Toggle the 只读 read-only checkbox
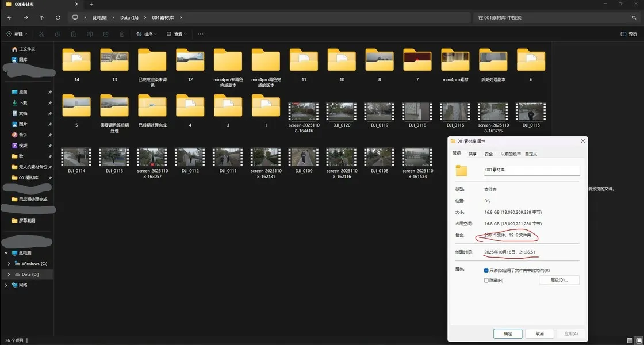Image resolution: width=644 pixels, height=345 pixels. pos(486,270)
